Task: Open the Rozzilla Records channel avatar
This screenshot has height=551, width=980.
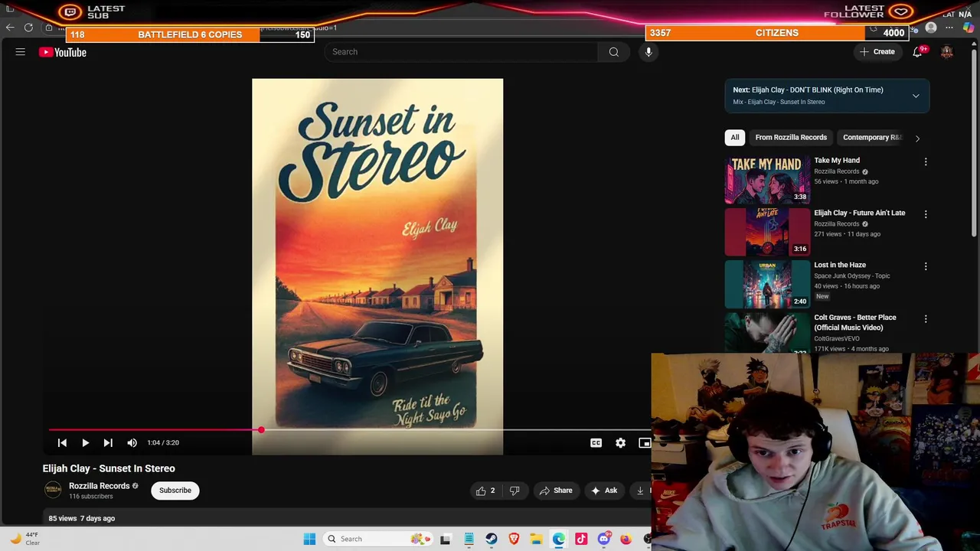Action: 53,490
